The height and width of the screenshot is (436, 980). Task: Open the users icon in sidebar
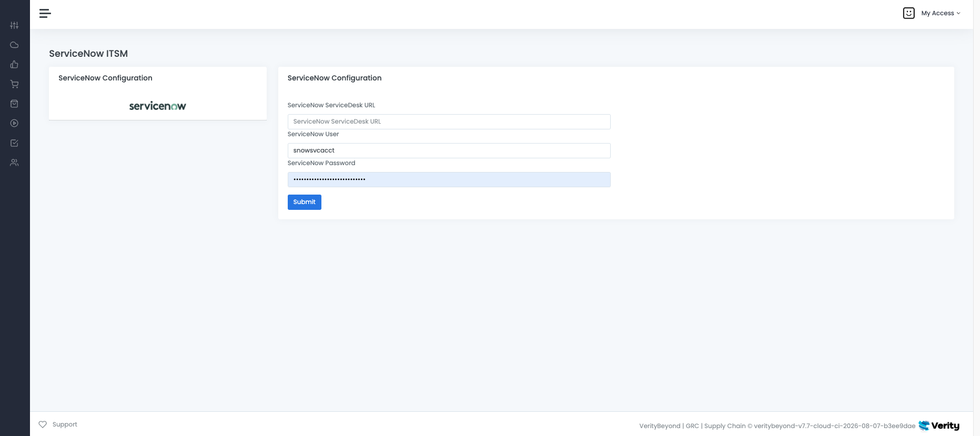point(14,163)
